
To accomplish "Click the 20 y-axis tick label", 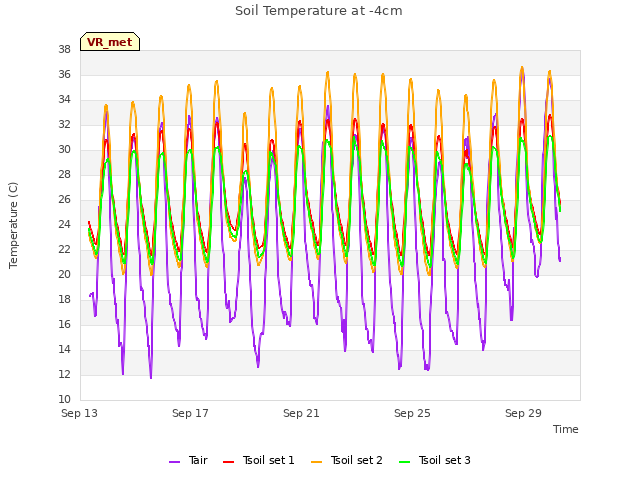I will coord(64,275).
